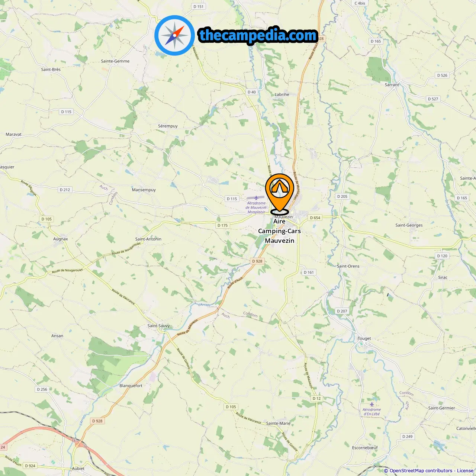
Task: Click the Aire Camping-Cars Mauvezin label
Action: point(280,231)
